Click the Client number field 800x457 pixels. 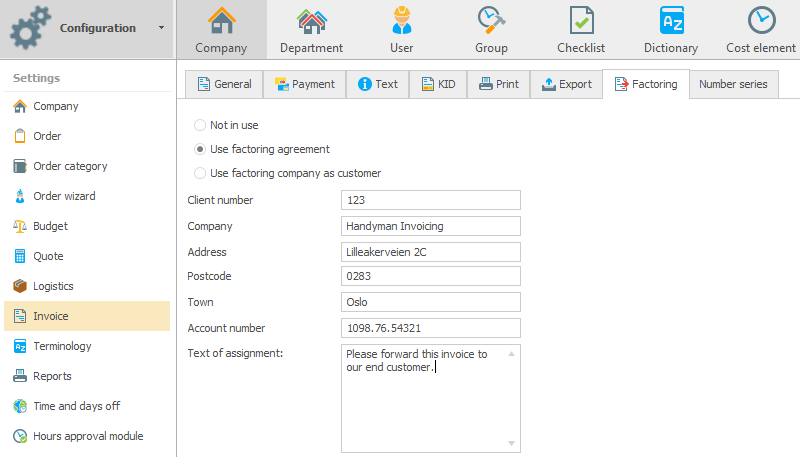tap(431, 200)
